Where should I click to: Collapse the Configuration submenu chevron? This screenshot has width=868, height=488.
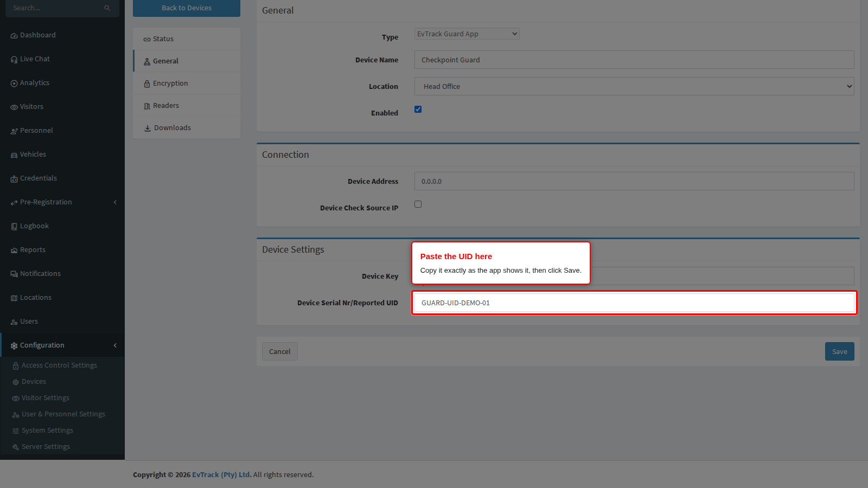(115, 345)
